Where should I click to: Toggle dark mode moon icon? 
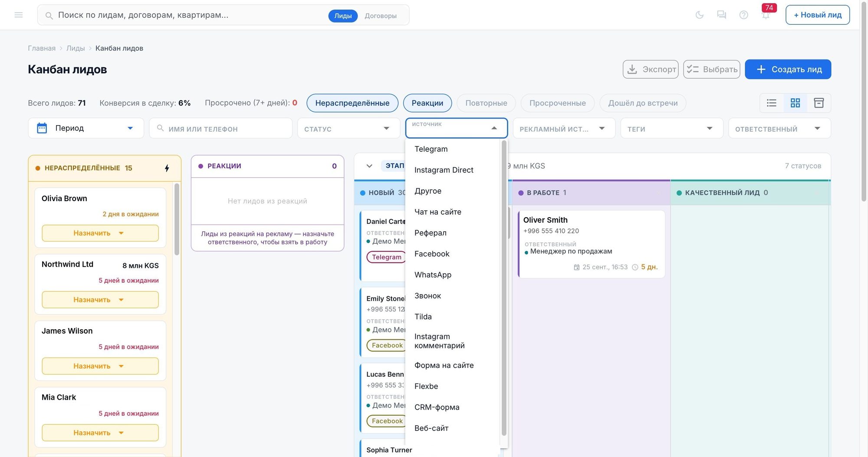click(x=700, y=15)
